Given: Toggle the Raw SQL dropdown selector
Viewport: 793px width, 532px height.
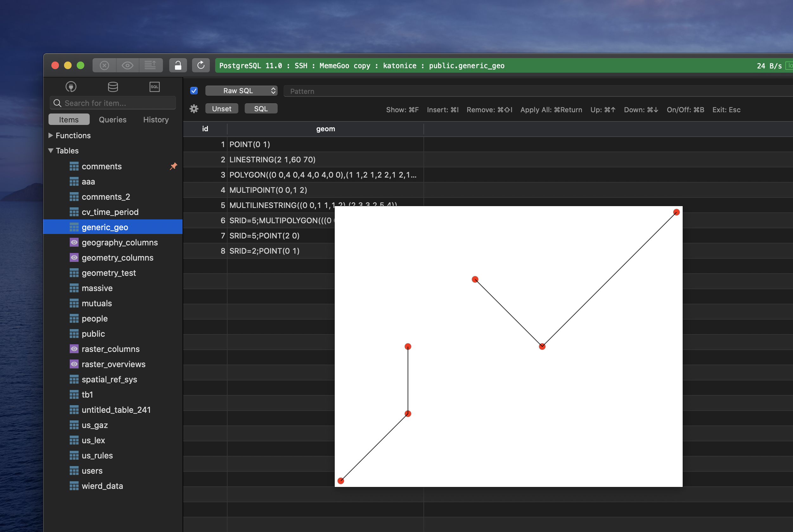Looking at the screenshot, I should (241, 91).
